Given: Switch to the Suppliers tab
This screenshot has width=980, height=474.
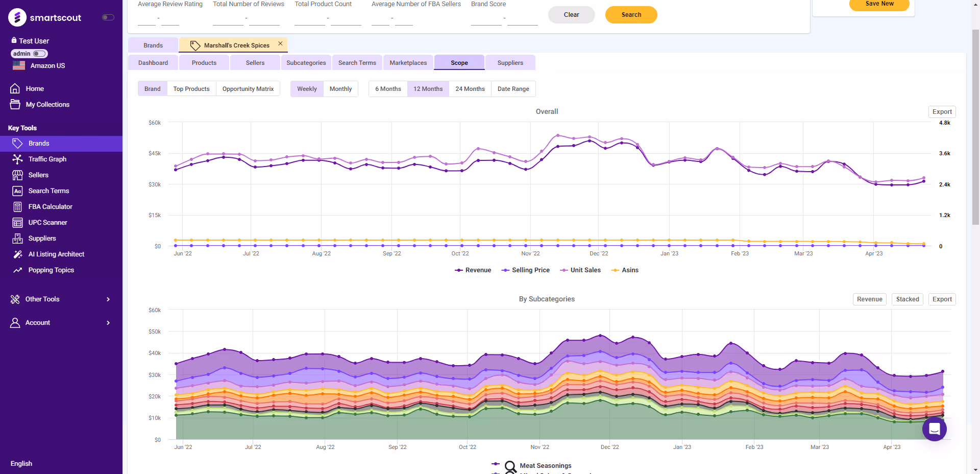Looking at the screenshot, I should [510, 63].
